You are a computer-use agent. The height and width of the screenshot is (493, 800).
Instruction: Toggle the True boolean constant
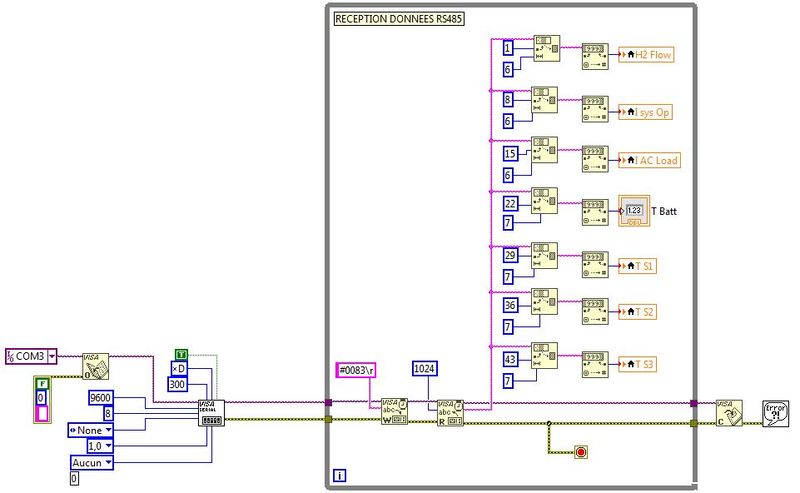(181, 354)
